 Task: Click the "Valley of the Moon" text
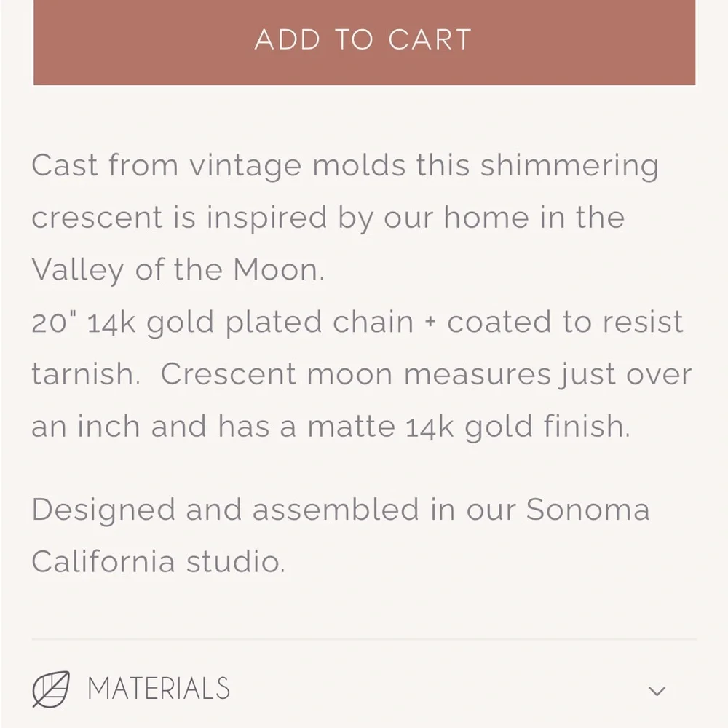click(x=177, y=270)
